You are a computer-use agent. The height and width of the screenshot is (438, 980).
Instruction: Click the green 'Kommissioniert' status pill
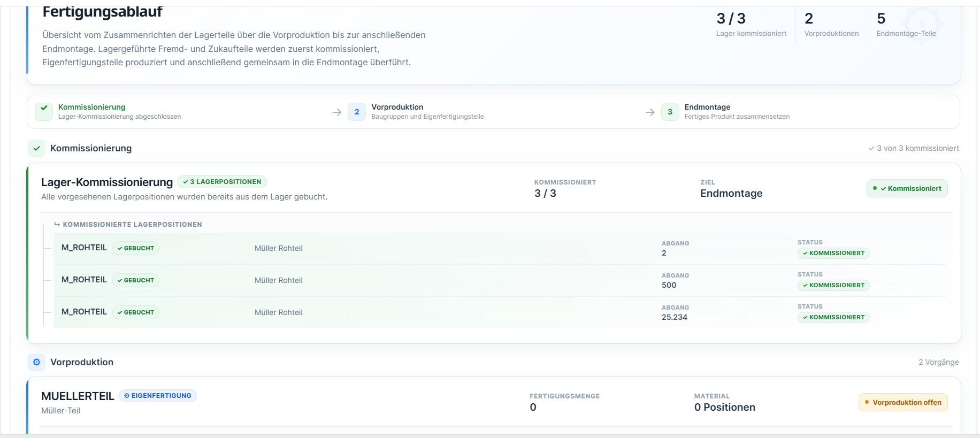907,188
